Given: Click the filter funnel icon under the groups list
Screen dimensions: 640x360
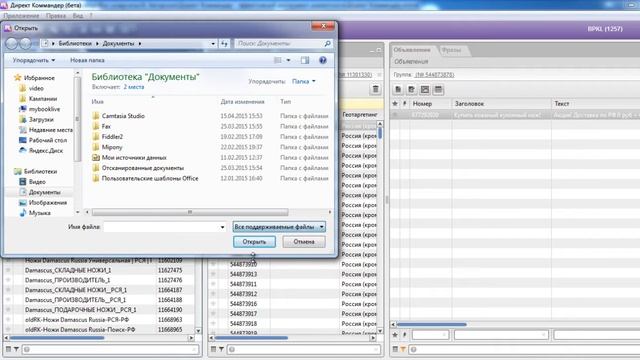Looking at the screenshot, I should pos(221,349).
